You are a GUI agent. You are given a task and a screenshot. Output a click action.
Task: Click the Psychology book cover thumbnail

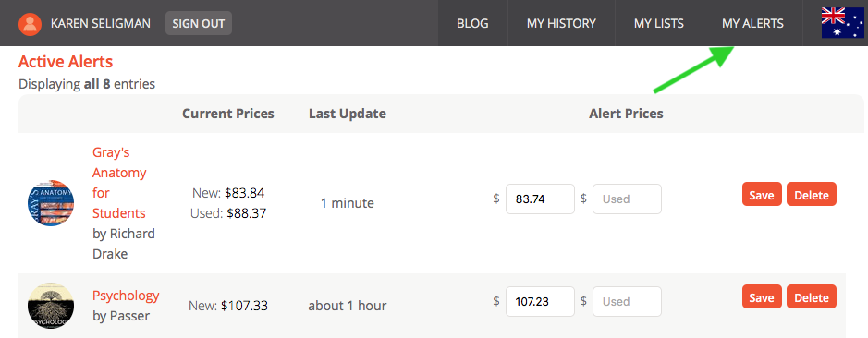[x=51, y=306]
